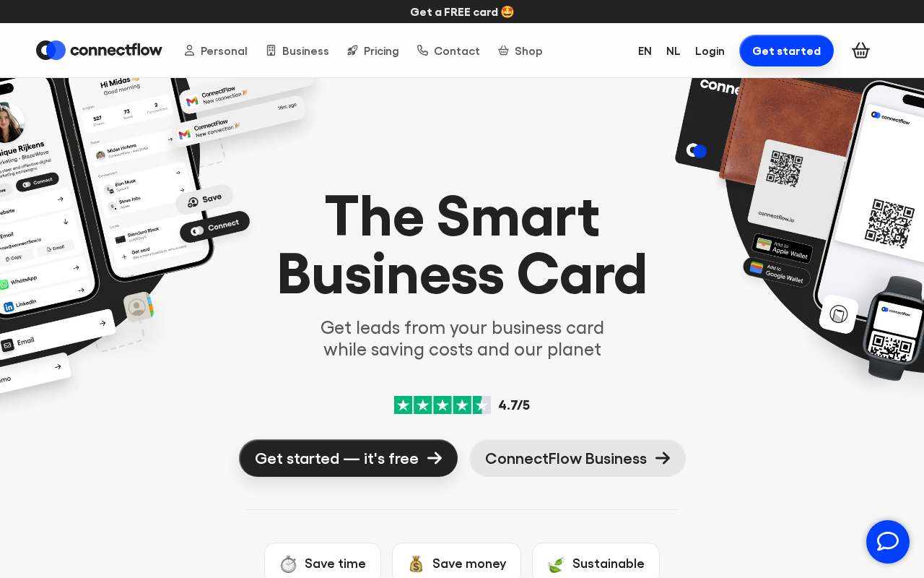Click the Login link
The width and height of the screenshot is (924, 578).
710,51
